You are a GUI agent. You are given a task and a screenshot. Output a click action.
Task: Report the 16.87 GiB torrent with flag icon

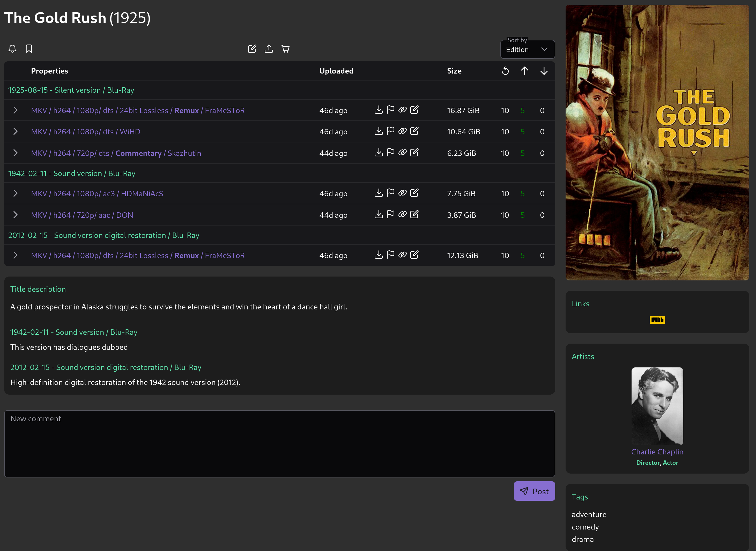pos(391,110)
